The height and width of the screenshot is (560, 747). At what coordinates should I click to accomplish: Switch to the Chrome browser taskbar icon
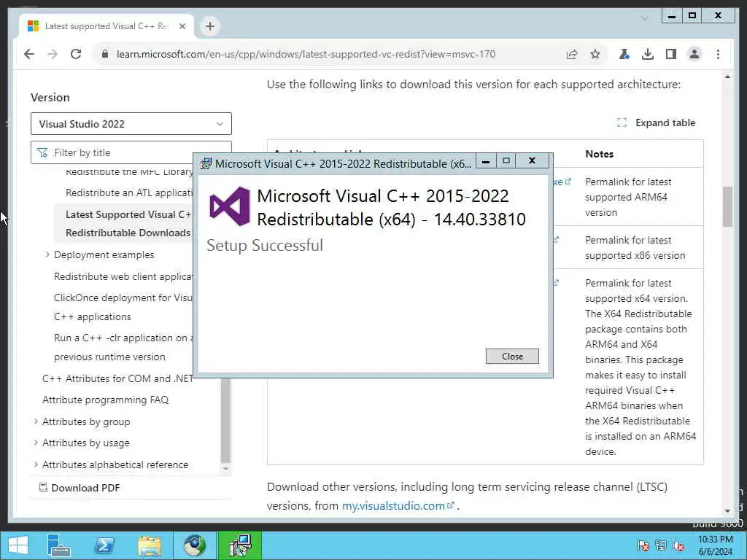point(194,545)
